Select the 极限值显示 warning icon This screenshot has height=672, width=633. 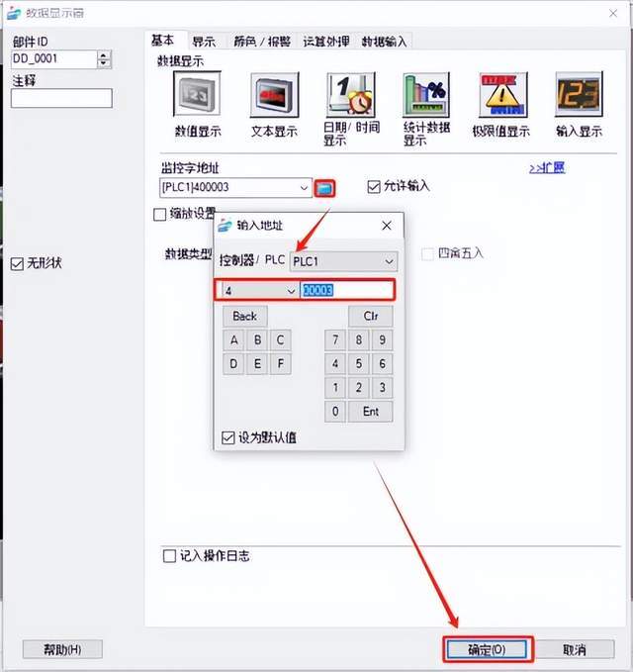coord(502,94)
